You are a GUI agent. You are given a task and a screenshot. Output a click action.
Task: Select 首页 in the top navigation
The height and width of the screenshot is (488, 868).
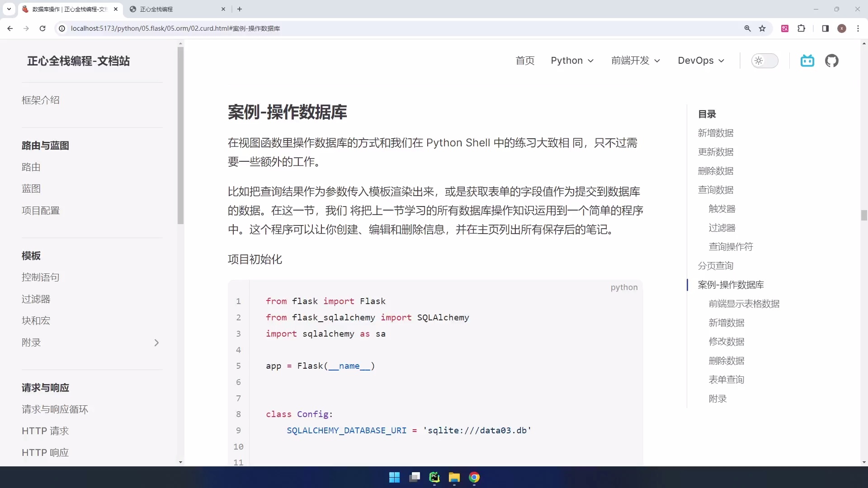(x=525, y=61)
